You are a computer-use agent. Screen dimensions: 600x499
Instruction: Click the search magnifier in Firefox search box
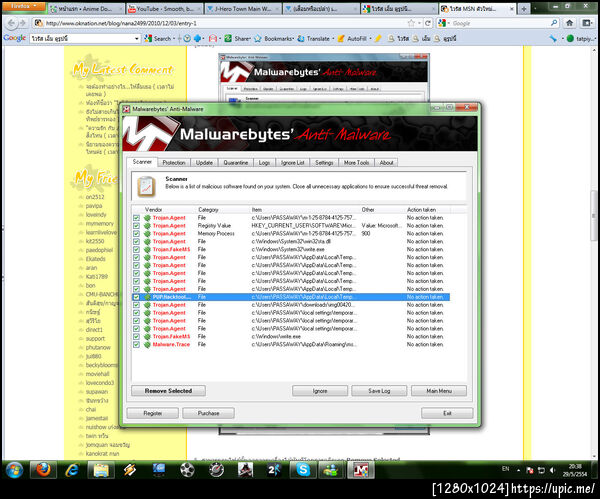pyautogui.click(x=554, y=23)
